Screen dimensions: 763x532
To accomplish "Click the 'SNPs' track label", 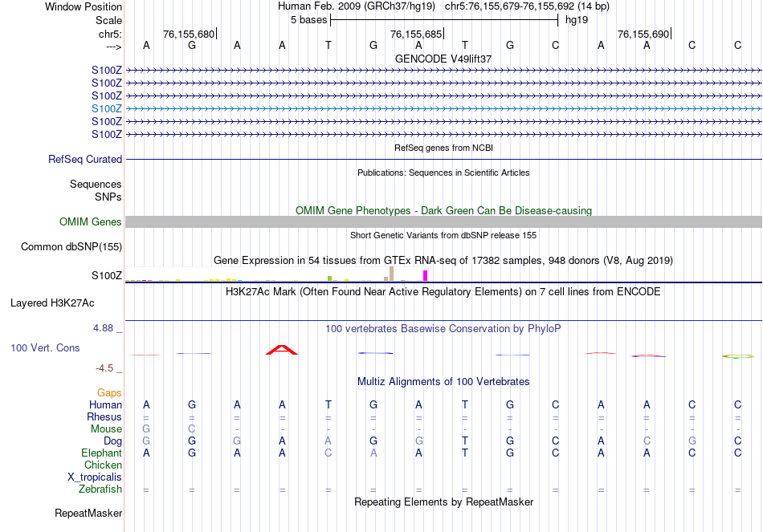I will (108, 197).
